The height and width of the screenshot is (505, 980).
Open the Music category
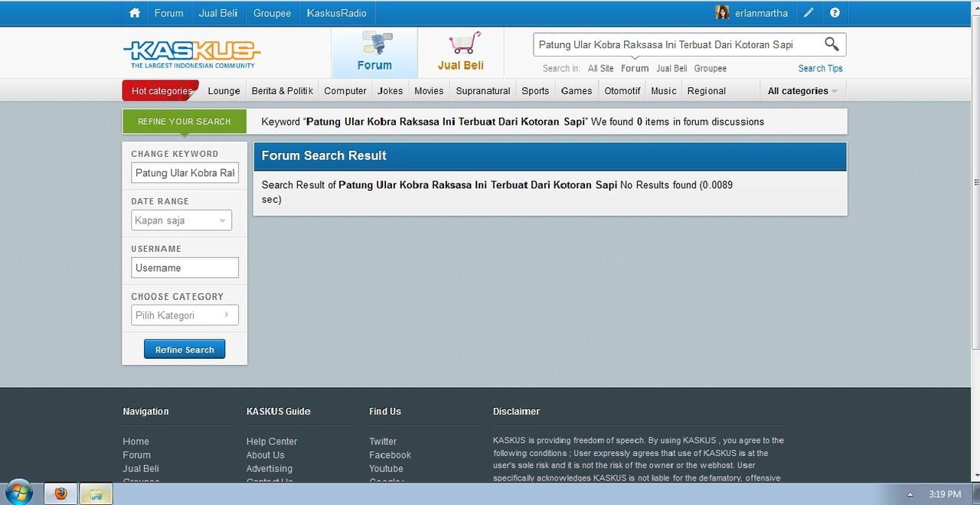tap(664, 90)
